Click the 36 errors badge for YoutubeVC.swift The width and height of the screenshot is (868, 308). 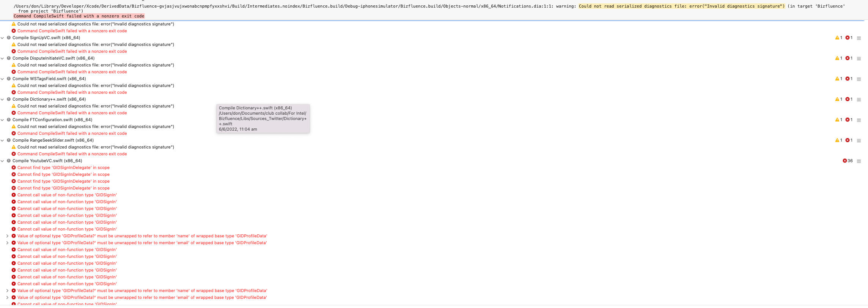848,161
